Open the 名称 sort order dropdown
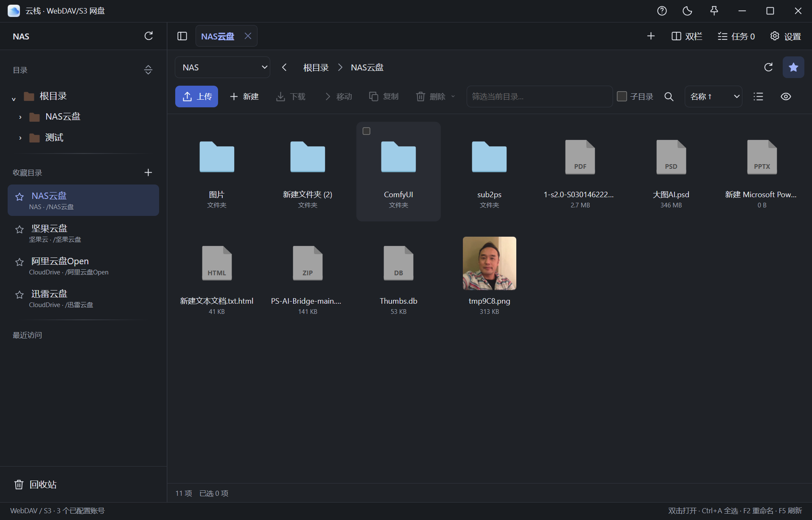This screenshot has height=520, width=812. click(714, 97)
